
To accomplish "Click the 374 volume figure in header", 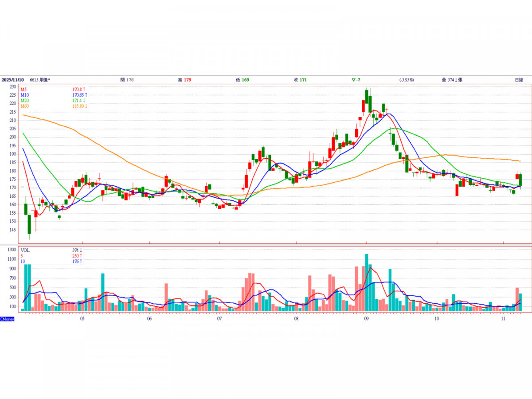I will click(x=451, y=80).
